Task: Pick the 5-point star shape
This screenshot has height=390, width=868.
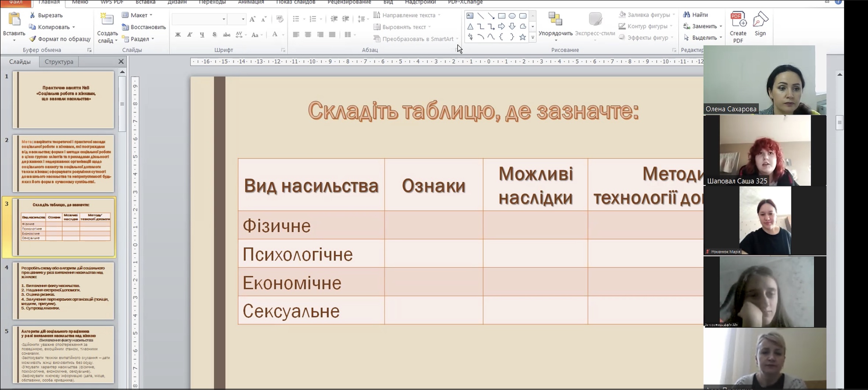Action: 522,37
